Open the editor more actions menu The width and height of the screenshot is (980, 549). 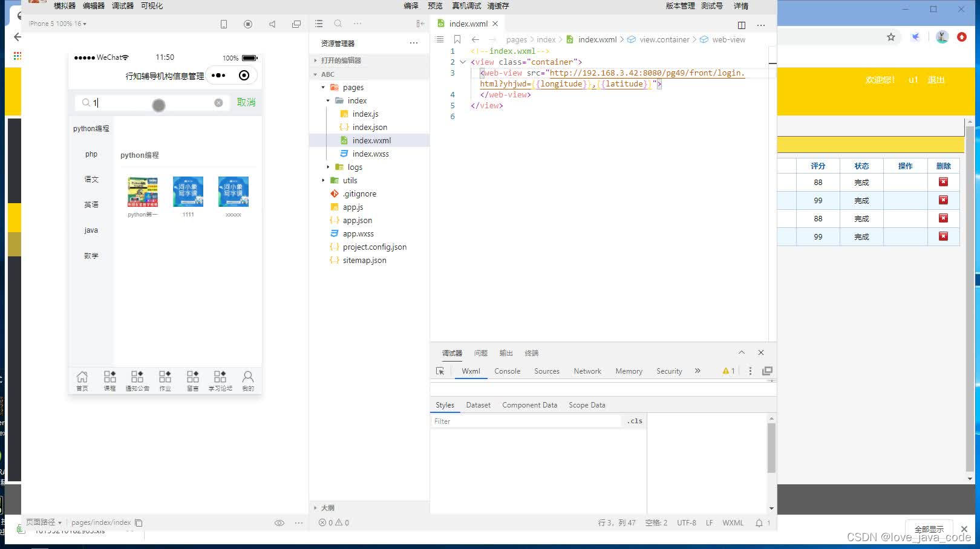coord(761,25)
